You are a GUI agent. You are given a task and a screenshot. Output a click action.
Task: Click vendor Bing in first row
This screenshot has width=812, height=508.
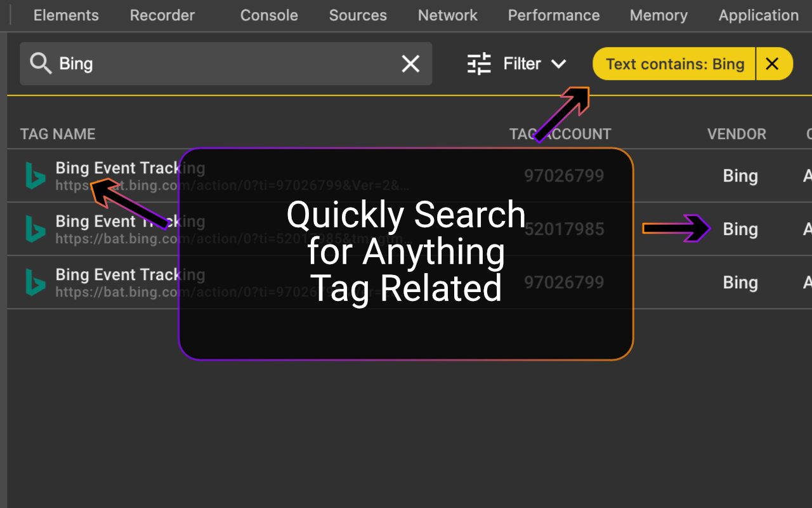pos(740,176)
